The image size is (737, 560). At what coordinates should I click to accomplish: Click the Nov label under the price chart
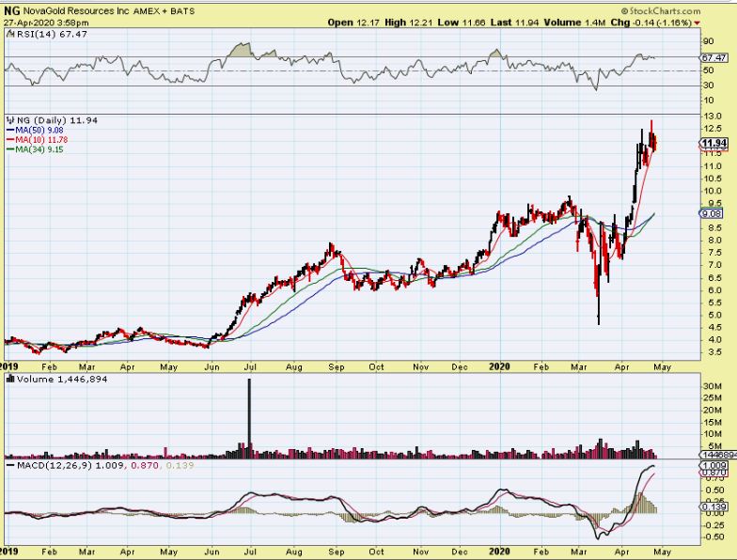coord(421,366)
